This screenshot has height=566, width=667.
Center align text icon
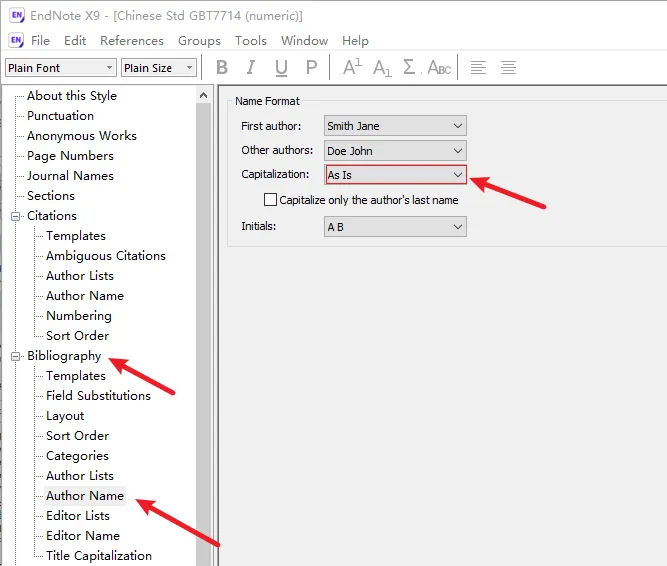tap(508, 68)
